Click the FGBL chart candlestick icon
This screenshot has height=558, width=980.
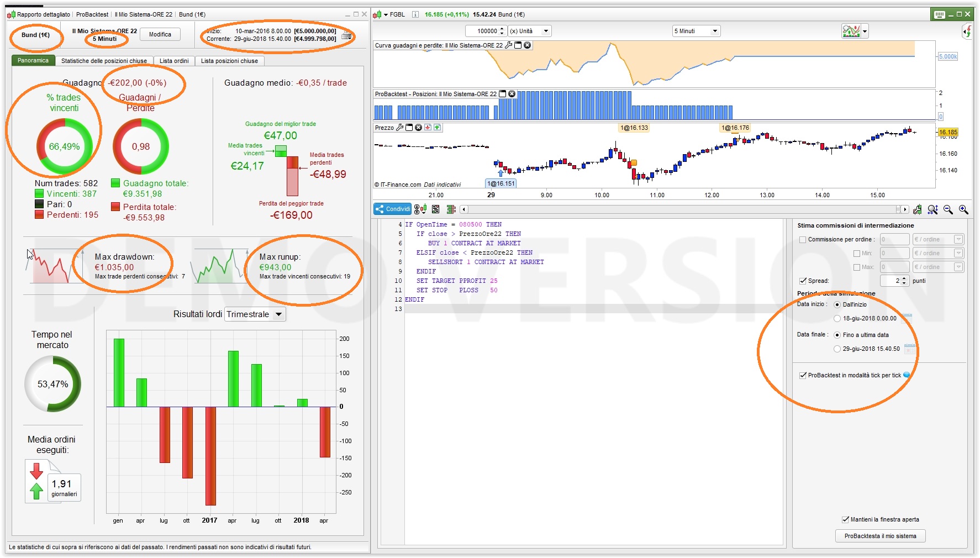pos(377,14)
